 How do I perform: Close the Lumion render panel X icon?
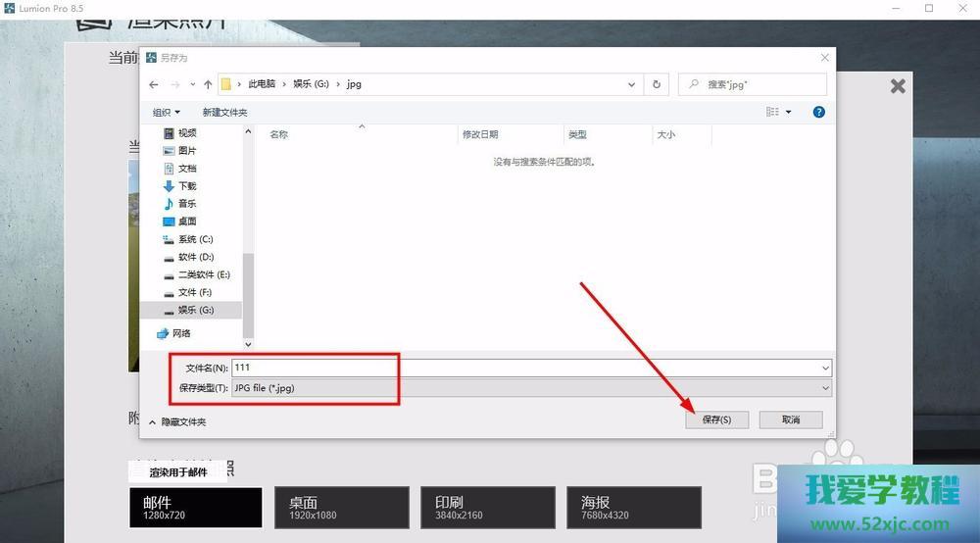pos(898,86)
